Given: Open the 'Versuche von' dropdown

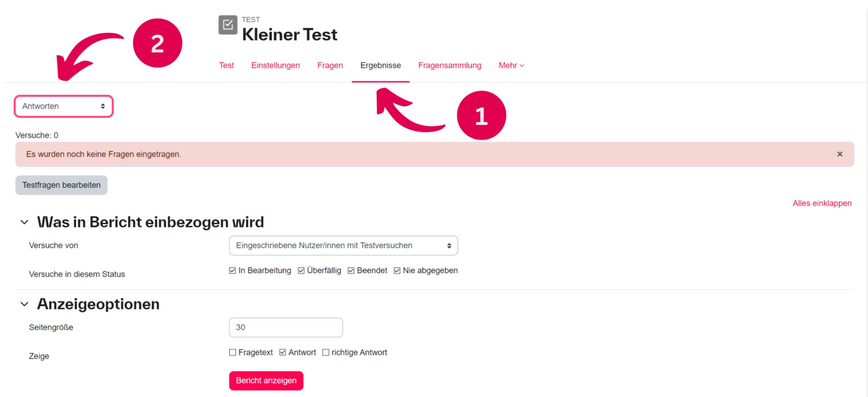Looking at the screenshot, I should click(343, 245).
